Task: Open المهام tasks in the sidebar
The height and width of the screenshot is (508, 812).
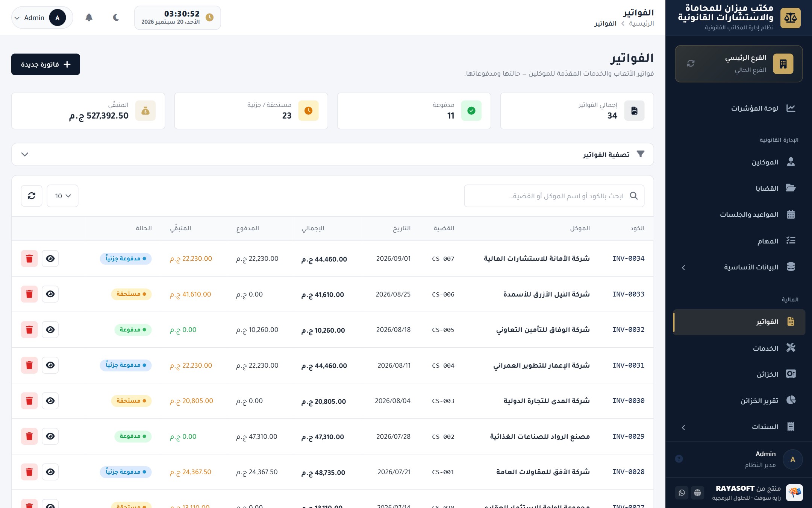Action: [x=739, y=241]
